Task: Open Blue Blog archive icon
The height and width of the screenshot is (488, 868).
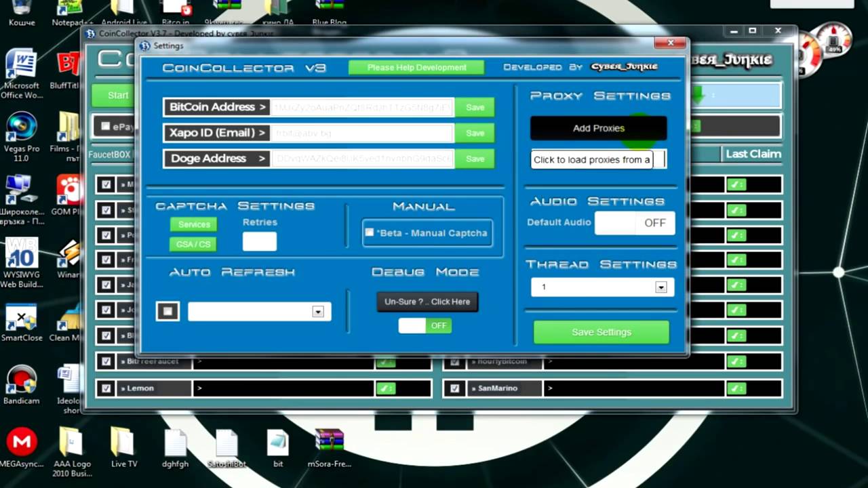Action: (330, 14)
